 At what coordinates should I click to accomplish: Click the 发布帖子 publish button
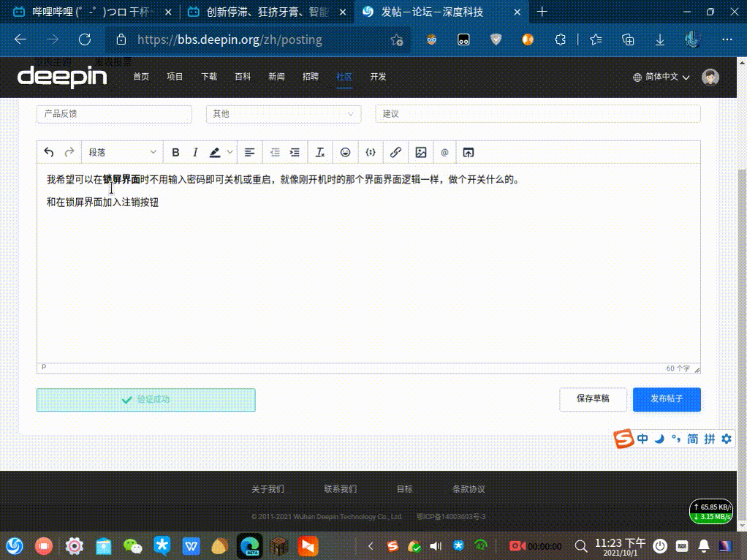pos(667,399)
